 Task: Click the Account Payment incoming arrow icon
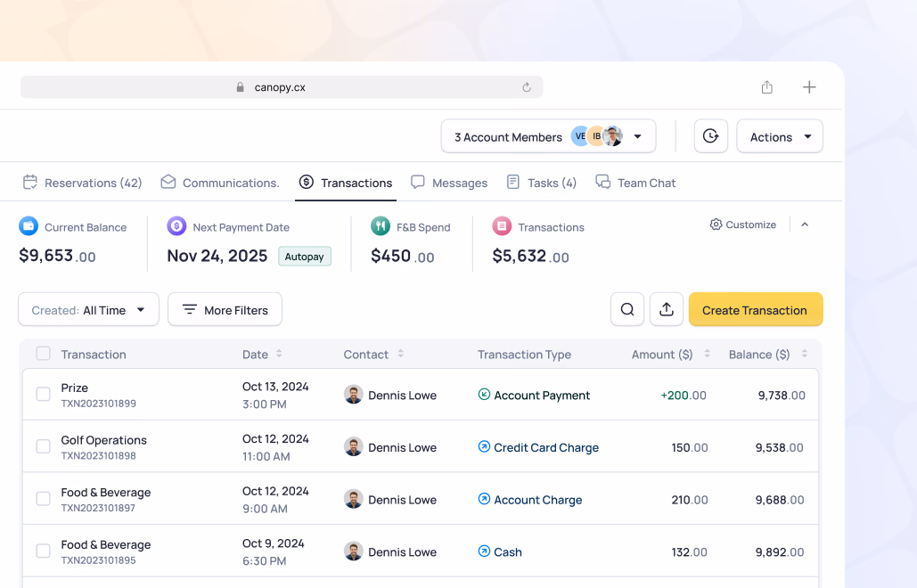point(484,395)
